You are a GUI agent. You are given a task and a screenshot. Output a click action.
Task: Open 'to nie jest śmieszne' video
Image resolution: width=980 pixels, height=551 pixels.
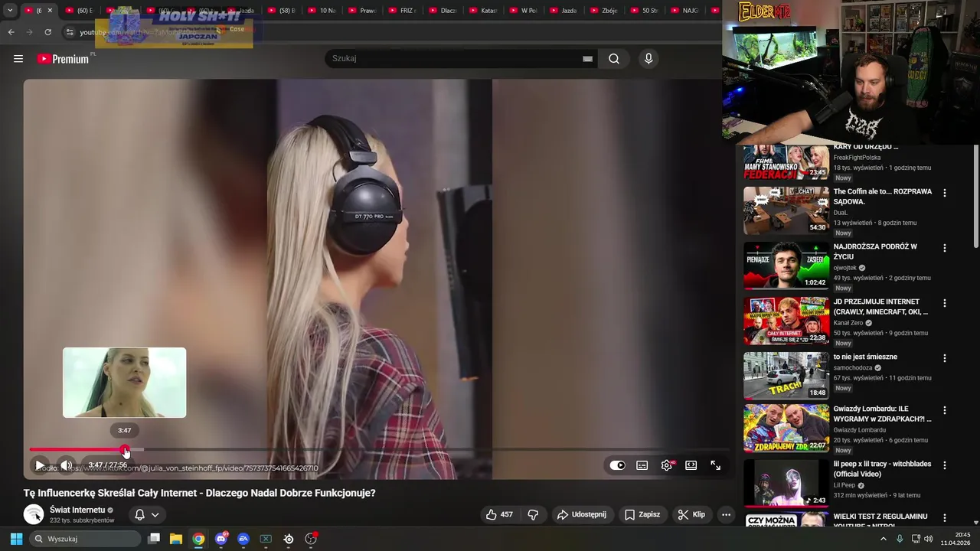865,357
